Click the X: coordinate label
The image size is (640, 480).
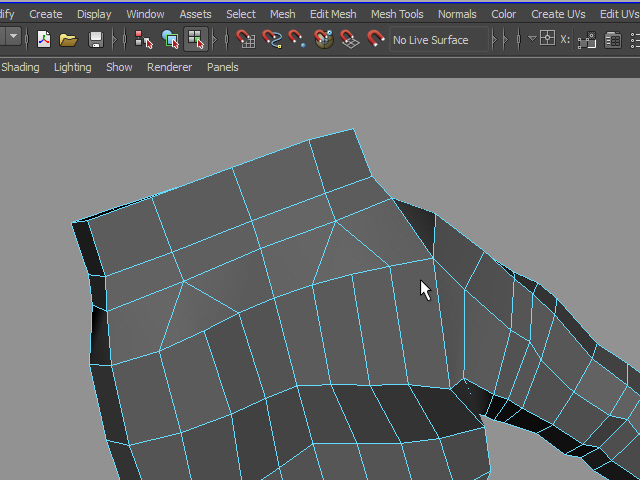tap(565, 40)
